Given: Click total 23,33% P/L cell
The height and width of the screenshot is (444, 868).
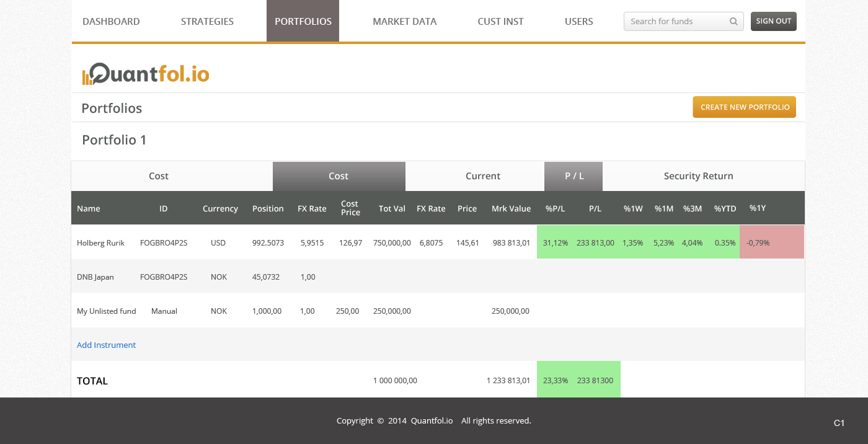Looking at the screenshot, I should point(556,380).
